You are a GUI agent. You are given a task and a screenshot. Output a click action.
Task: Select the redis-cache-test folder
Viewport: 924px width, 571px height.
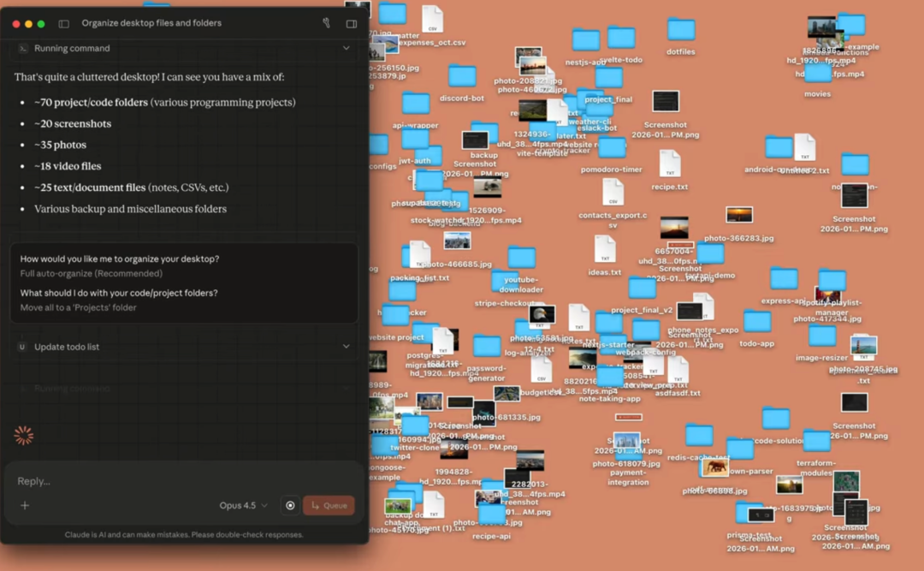pos(699,436)
